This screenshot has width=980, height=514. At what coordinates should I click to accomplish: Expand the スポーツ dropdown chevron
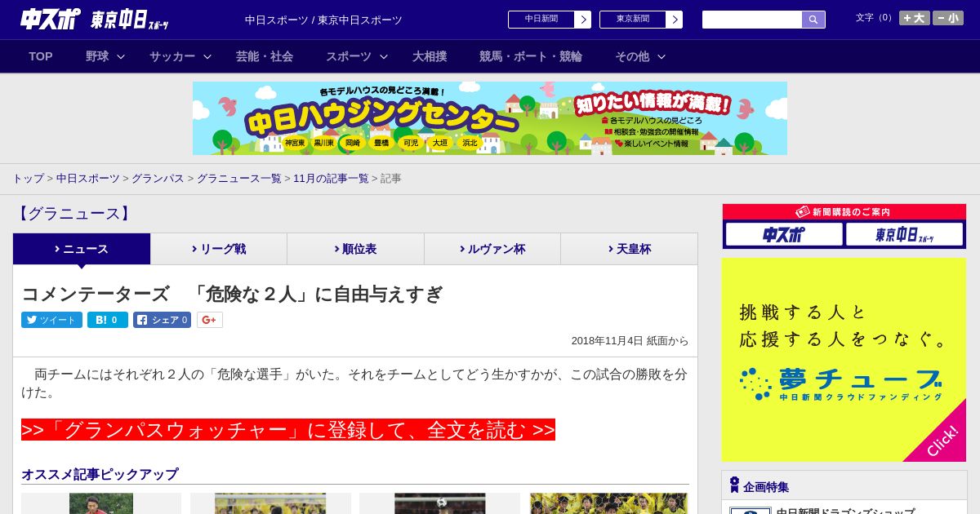(384, 56)
